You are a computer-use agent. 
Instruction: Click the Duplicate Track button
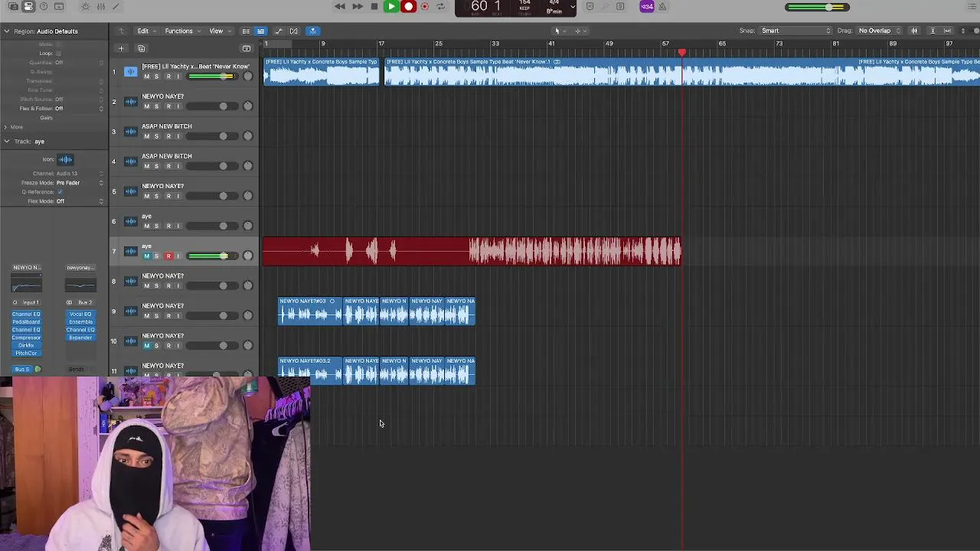pyautogui.click(x=141, y=48)
